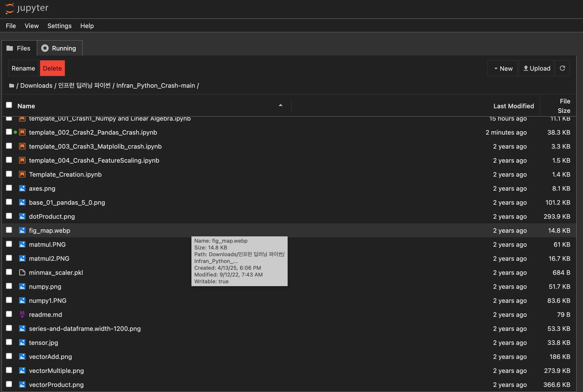The image size is (583, 392).
Task: Click notebook icon of Template_Creation.ipynb
Action: [x=22, y=174]
